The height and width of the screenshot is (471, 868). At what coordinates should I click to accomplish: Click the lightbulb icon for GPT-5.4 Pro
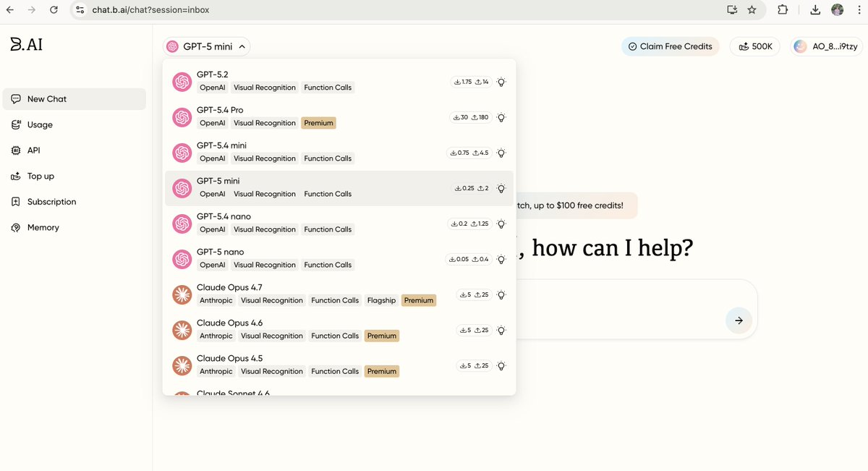coord(501,117)
